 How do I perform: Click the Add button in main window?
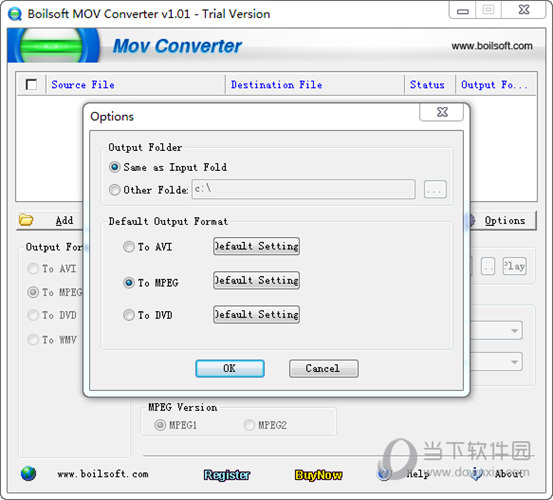click(49, 221)
